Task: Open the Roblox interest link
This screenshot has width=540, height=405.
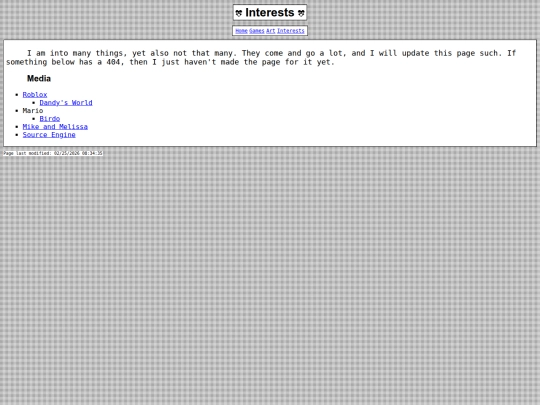Action: [35, 94]
